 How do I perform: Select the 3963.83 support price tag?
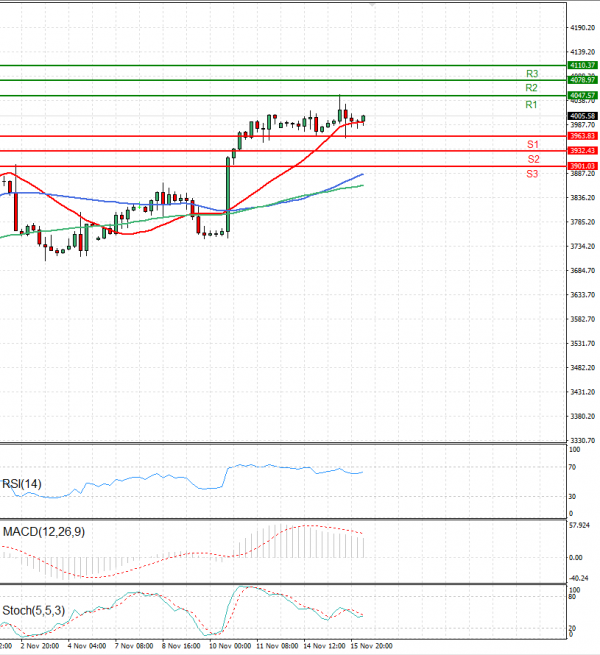(582, 136)
